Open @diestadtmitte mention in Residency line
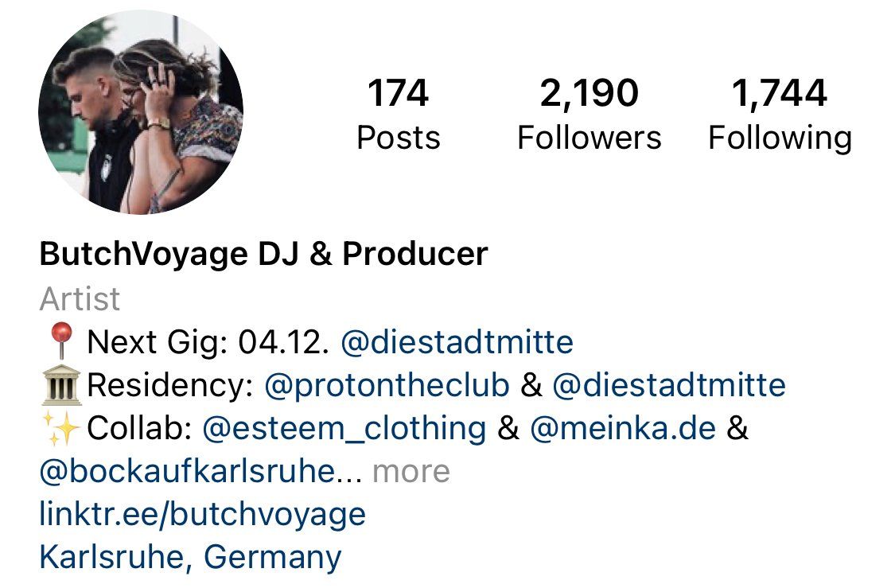Screen dimensions: 895x588 [668, 385]
